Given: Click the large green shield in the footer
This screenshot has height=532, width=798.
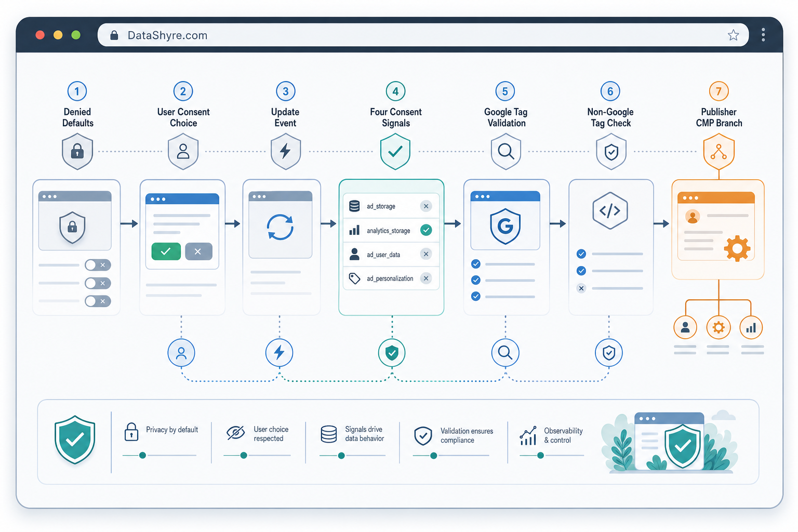Looking at the screenshot, I should click(x=75, y=440).
